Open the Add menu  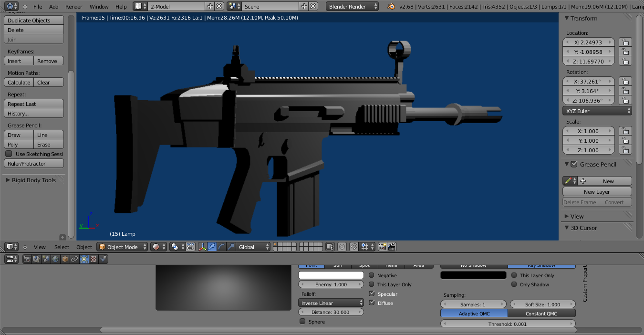point(54,7)
